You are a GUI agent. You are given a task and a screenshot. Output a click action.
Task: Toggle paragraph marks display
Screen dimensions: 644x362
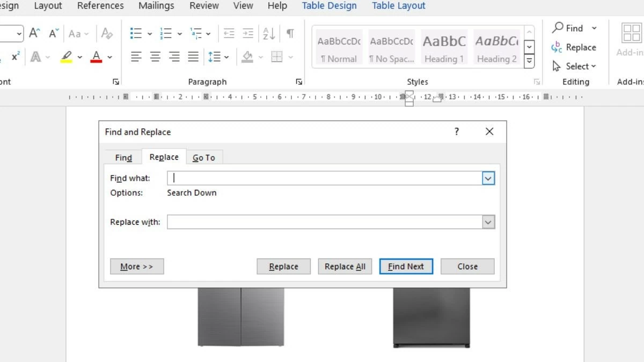coord(290,33)
